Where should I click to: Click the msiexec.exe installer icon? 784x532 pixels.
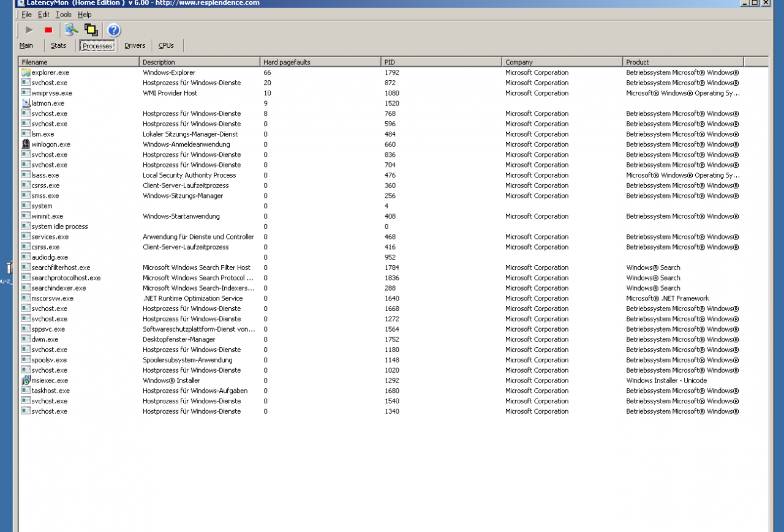click(x=26, y=380)
